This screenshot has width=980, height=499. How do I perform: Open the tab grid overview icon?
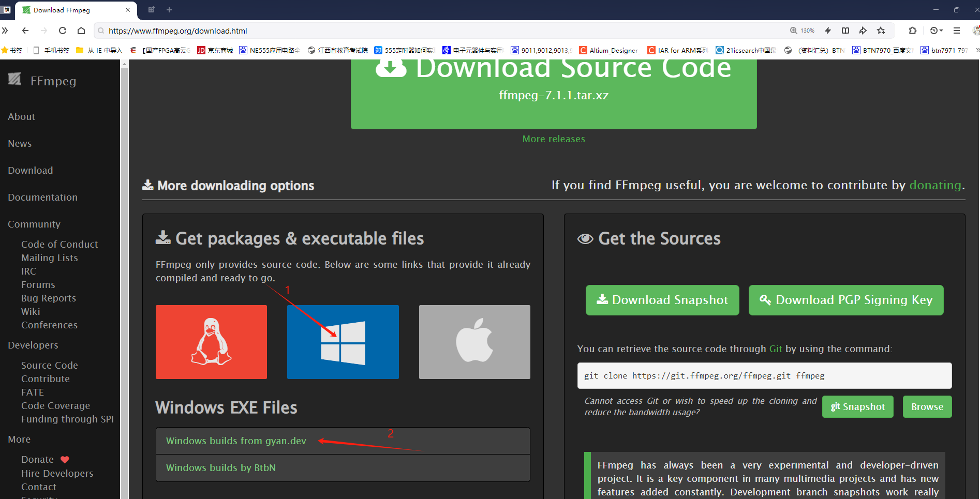pos(152,10)
